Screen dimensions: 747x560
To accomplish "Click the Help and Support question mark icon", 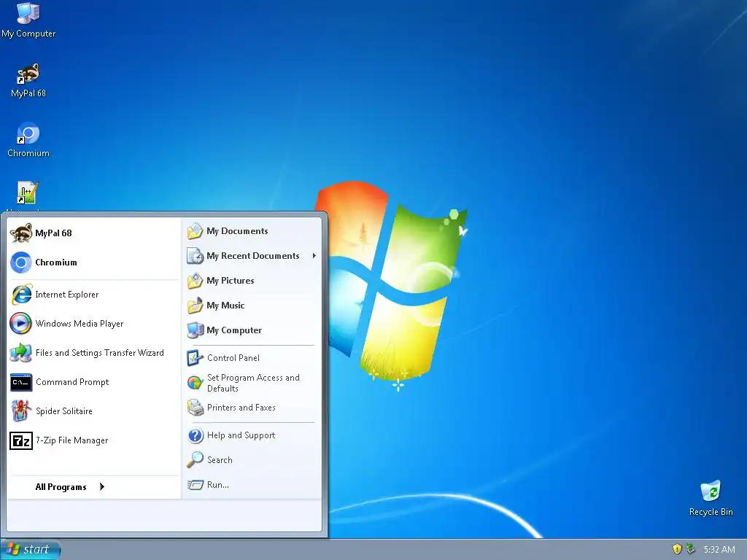I will pos(195,435).
